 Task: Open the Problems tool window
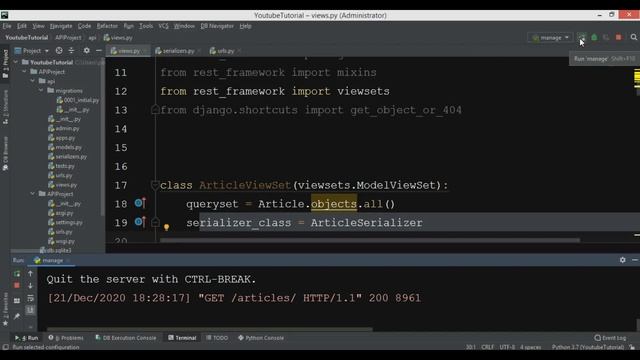pos(66,338)
